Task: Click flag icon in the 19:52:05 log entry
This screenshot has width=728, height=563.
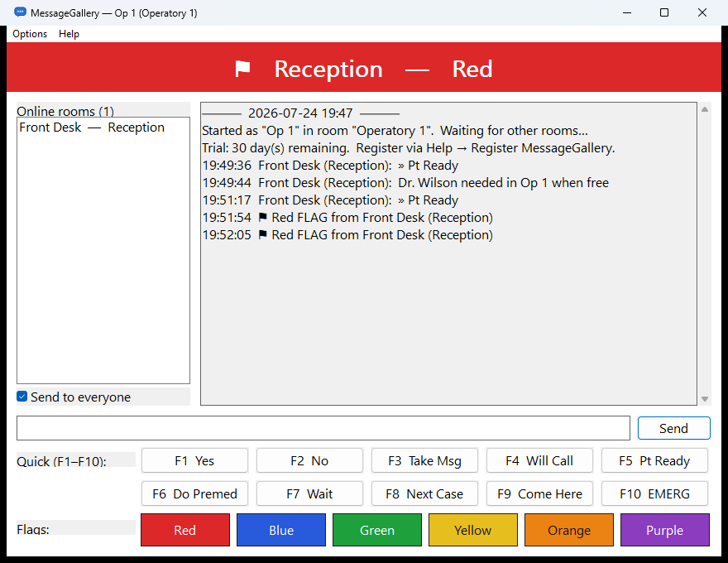Action: click(x=262, y=234)
